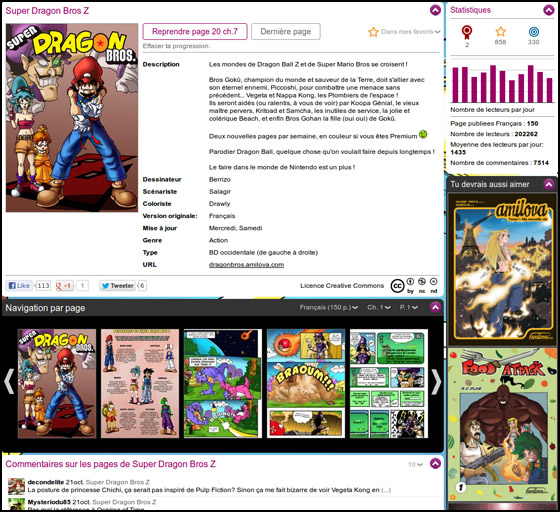Click Effacer ta progression link
The image size is (560, 512).
tap(176, 46)
